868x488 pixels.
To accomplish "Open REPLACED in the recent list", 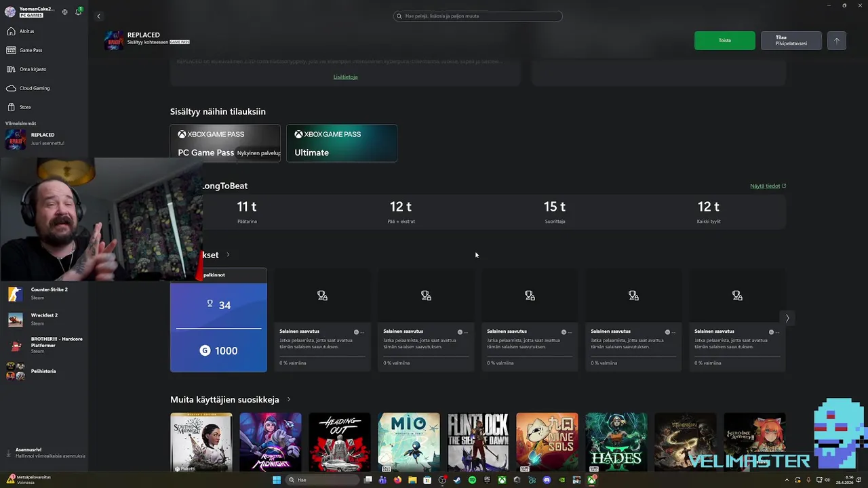I will tap(44, 139).
